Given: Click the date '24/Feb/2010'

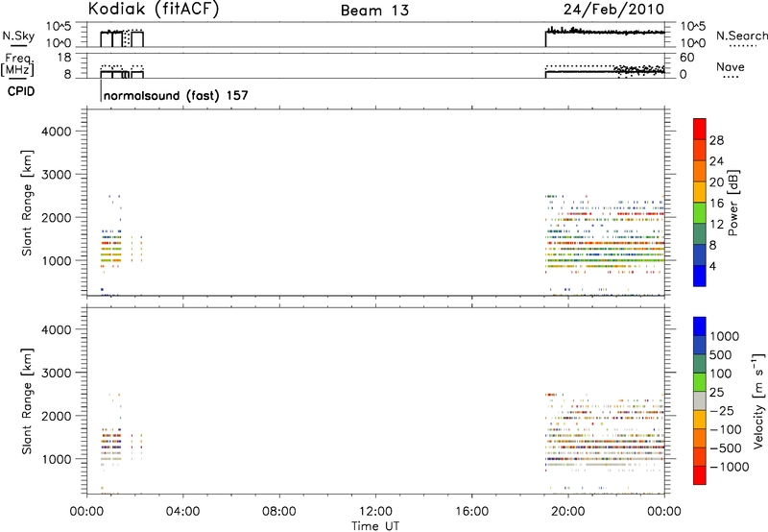Looking at the screenshot, I should pyautogui.click(x=613, y=9).
